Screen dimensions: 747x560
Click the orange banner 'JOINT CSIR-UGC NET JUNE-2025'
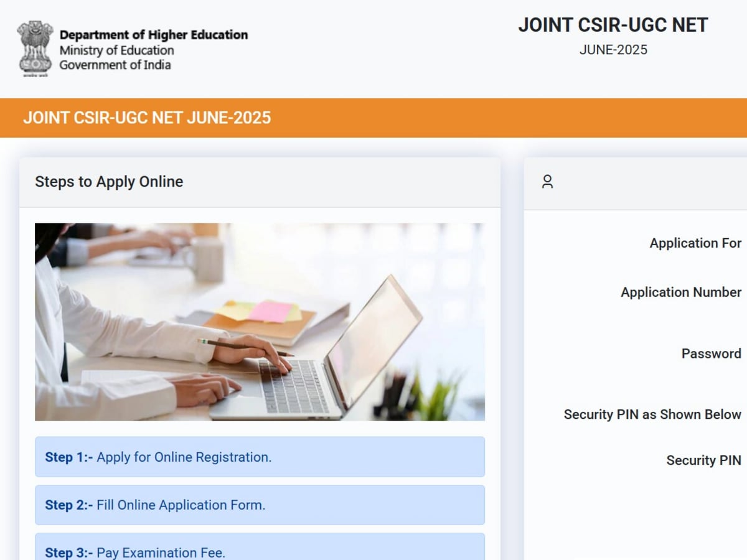pyautogui.click(x=374, y=118)
